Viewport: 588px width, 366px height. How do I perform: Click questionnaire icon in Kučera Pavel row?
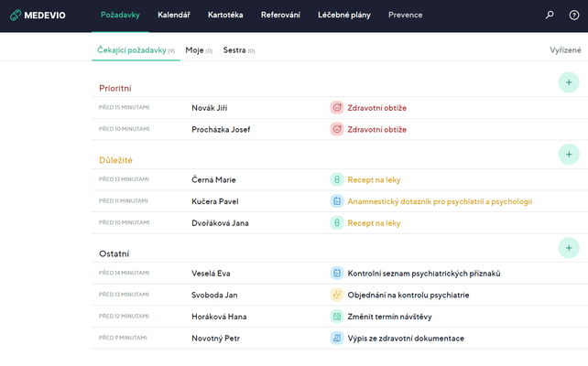[336, 201]
